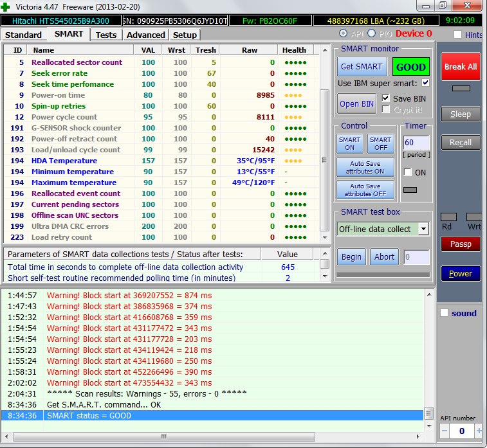Open BIN file button
The width and height of the screenshot is (487, 448).
(357, 104)
